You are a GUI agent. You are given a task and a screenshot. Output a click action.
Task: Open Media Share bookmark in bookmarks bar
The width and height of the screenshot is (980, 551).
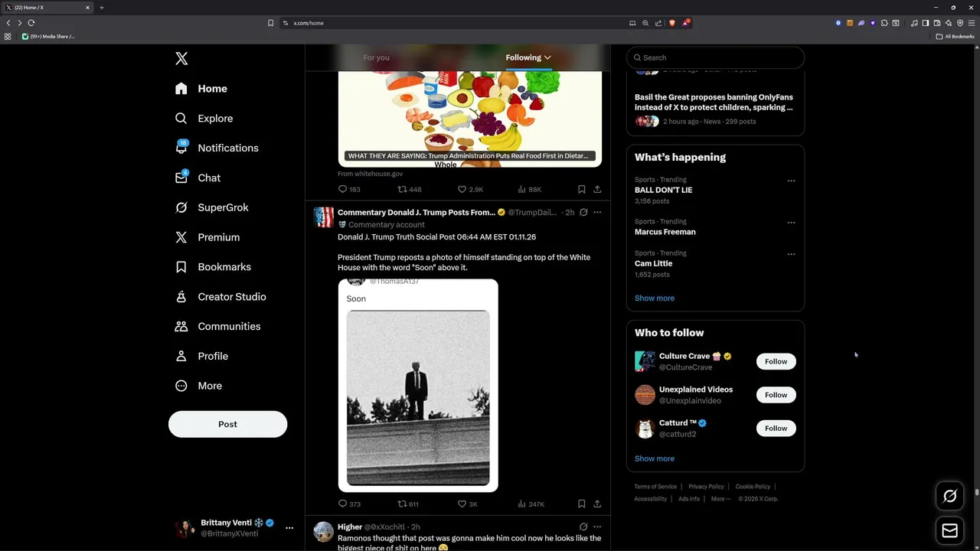pyautogui.click(x=48, y=36)
